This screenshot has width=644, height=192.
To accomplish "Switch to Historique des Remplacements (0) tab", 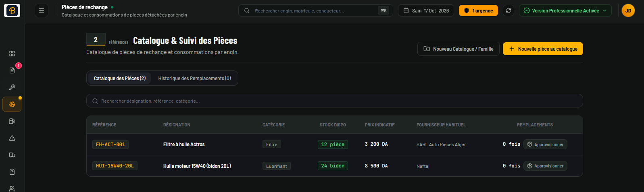I will (194, 78).
